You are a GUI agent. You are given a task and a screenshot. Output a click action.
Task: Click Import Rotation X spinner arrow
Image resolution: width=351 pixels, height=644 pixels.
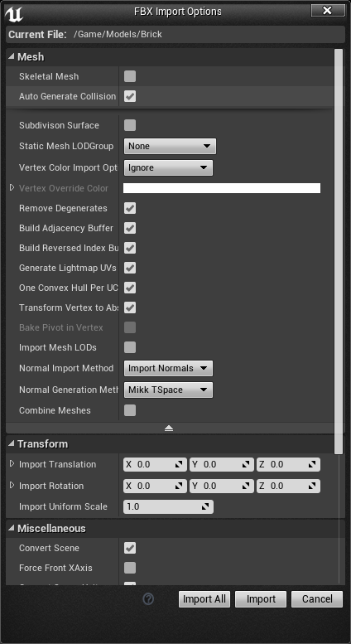point(179,486)
